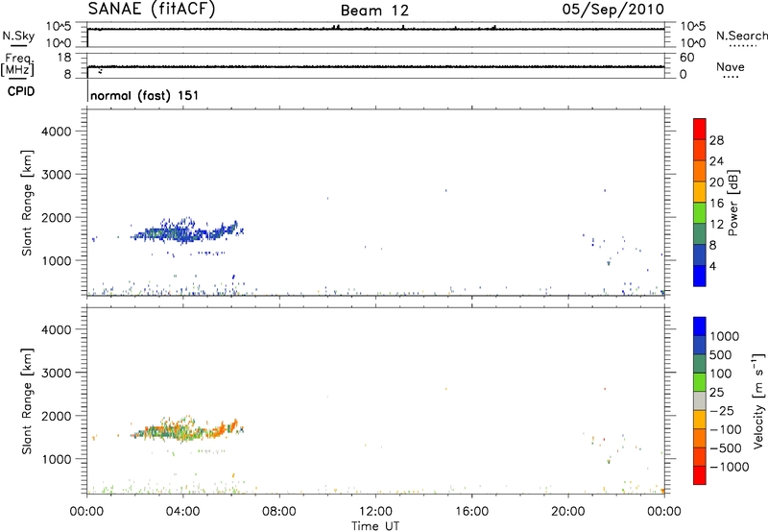
Task: Click the -1000 label on Velocity colorbar
Action: pyautogui.click(x=729, y=467)
